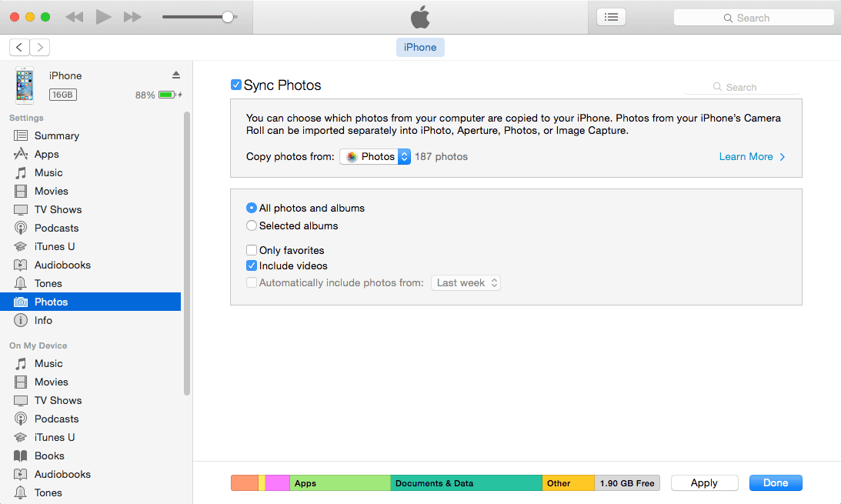Enable the Only favorites checkbox
This screenshot has height=504, width=841.
252,250
